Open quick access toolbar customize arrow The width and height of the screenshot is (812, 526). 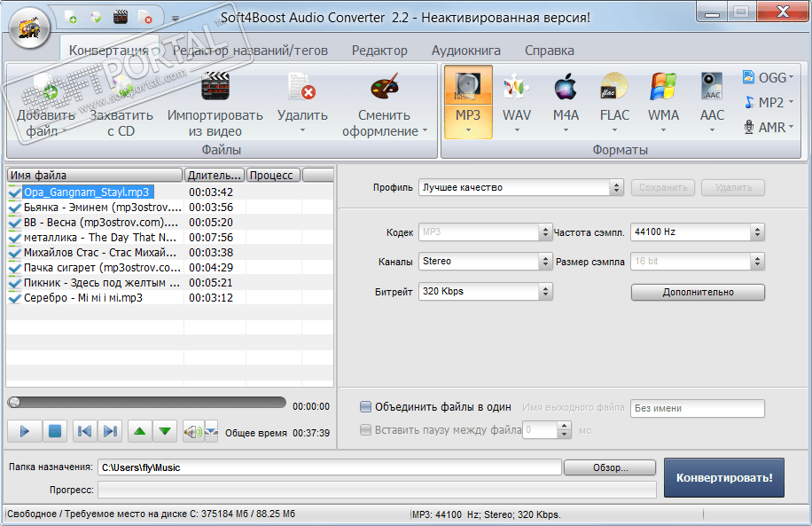176,19
